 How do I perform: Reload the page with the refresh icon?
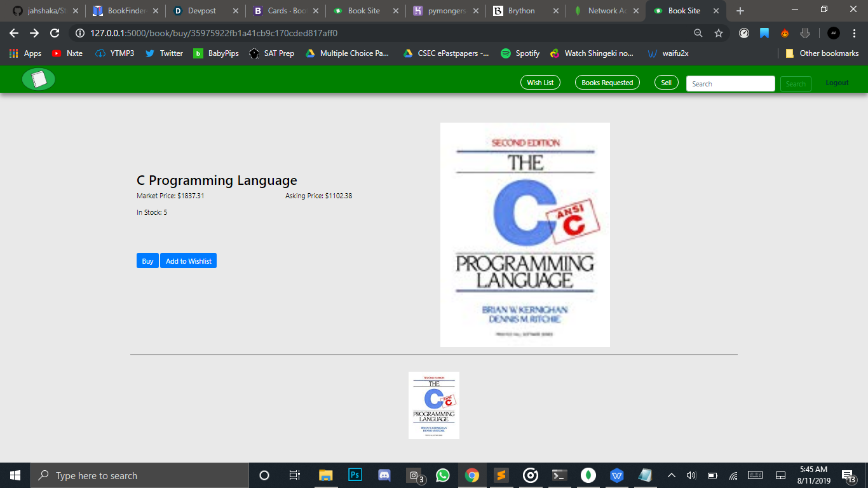pyautogui.click(x=55, y=33)
